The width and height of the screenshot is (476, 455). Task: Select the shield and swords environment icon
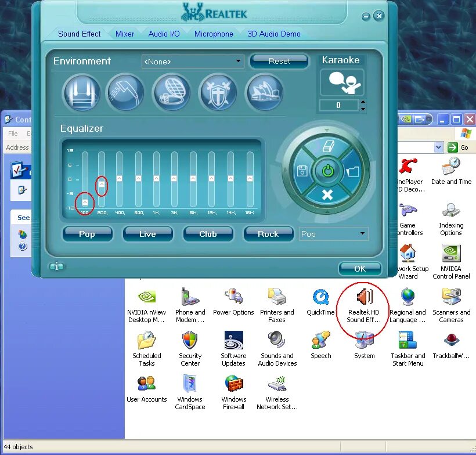click(x=218, y=93)
